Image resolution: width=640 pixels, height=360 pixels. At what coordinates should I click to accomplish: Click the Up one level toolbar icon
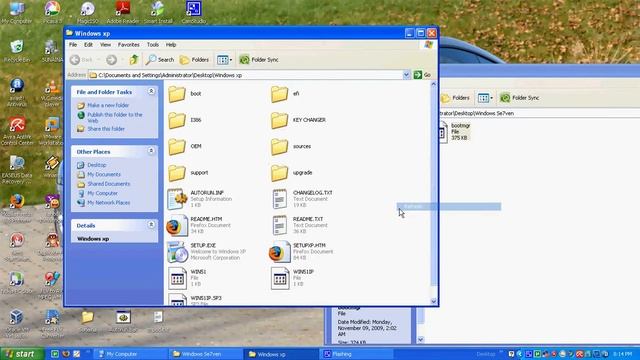point(134,60)
